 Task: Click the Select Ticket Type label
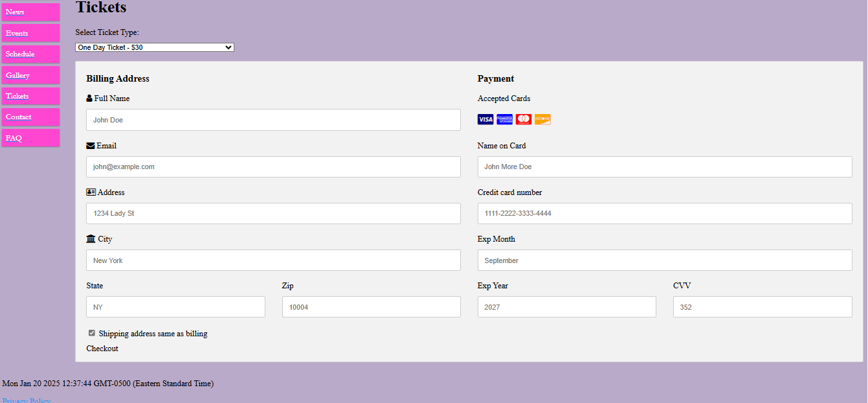pyautogui.click(x=107, y=32)
